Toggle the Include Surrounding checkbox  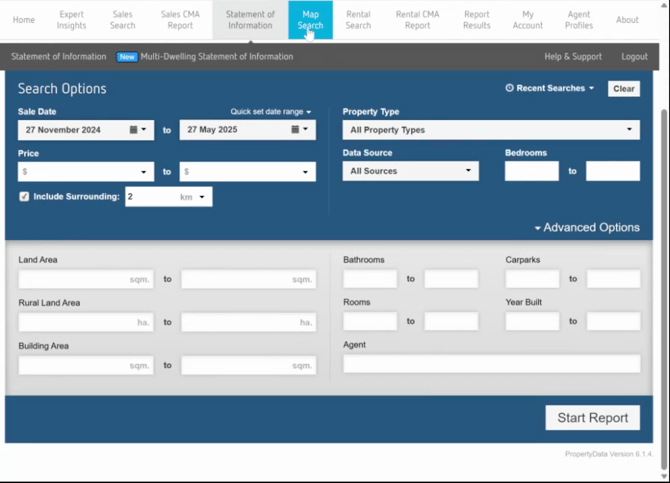[24, 197]
